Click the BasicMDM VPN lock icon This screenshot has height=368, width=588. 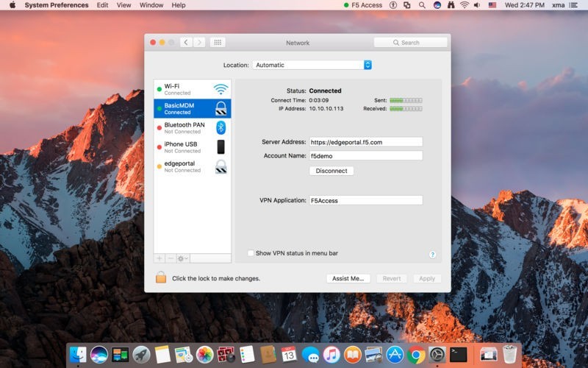(220, 108)
